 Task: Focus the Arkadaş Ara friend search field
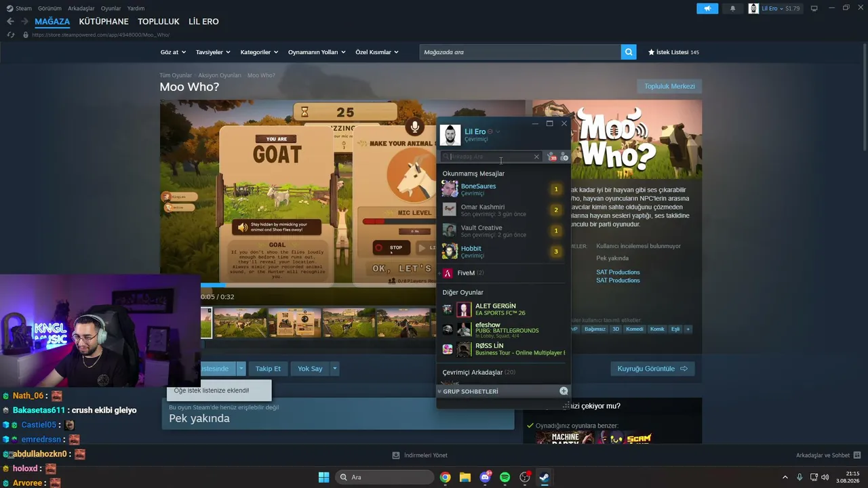(x=491, y=157)
